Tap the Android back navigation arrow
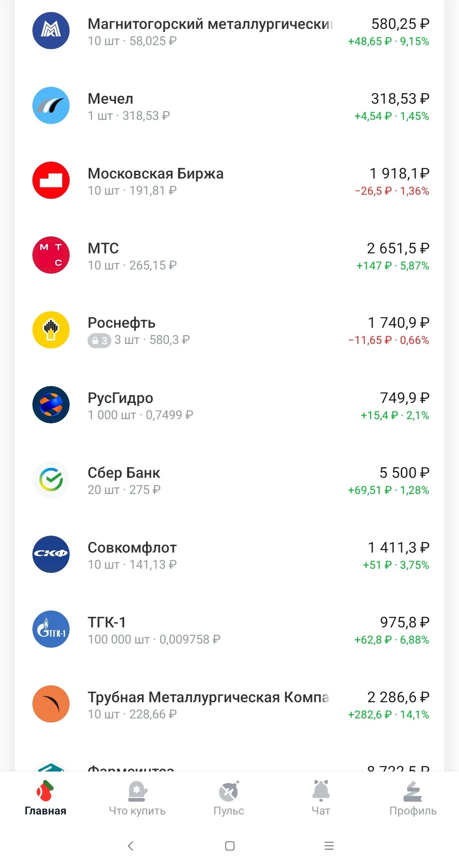This screenshot has width=459, height=868. click(130, 846)
